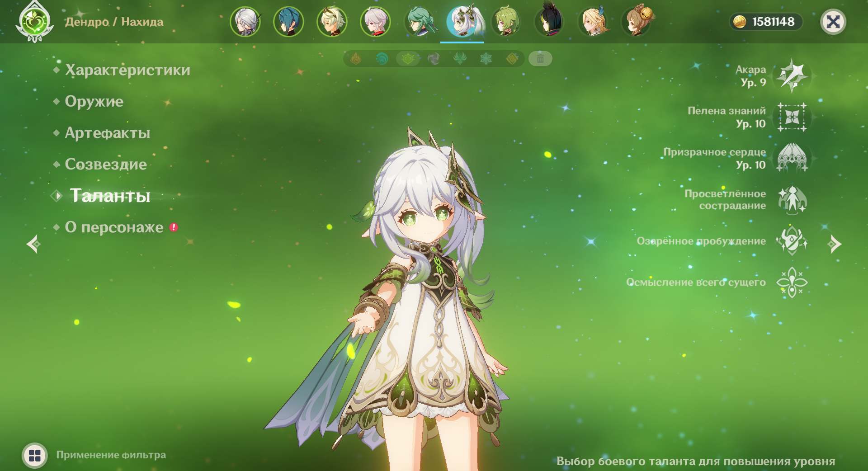Screen dimensions: 868x471
Task: Switch to the Collei avatar
Action: 506,21
